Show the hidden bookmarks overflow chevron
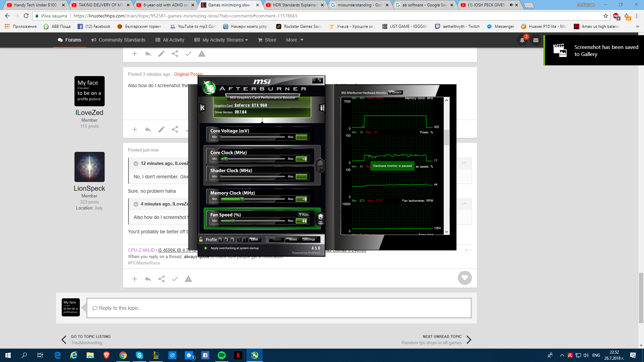 [x=637, y=26]
